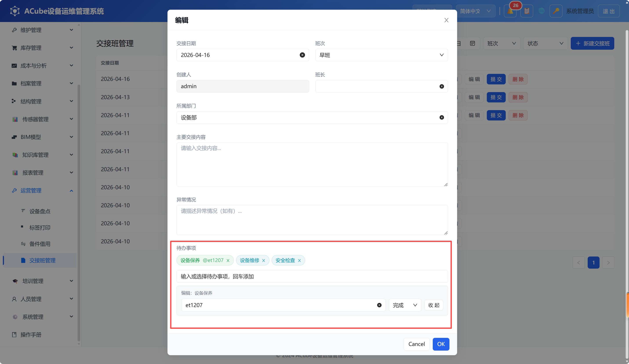Viewport: 629px width, 364px height.
Task: Close the 编辑 dialog with X icon
Action: [446, 20]
